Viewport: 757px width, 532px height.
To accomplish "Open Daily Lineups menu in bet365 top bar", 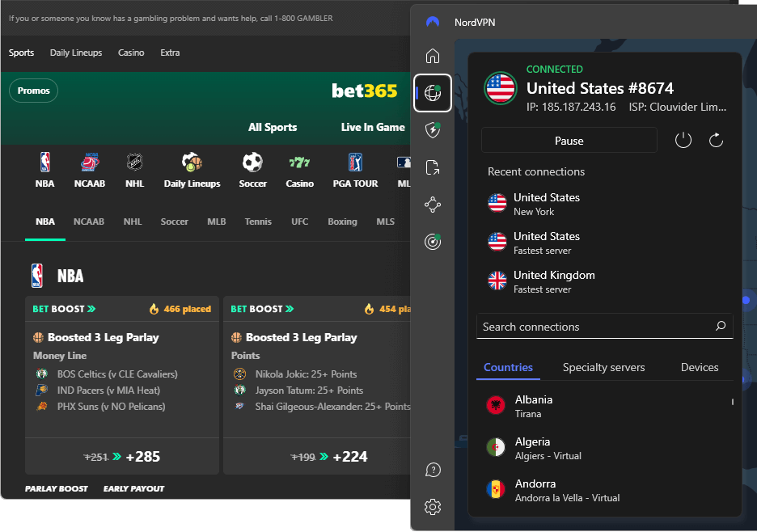I will point(76,53).
